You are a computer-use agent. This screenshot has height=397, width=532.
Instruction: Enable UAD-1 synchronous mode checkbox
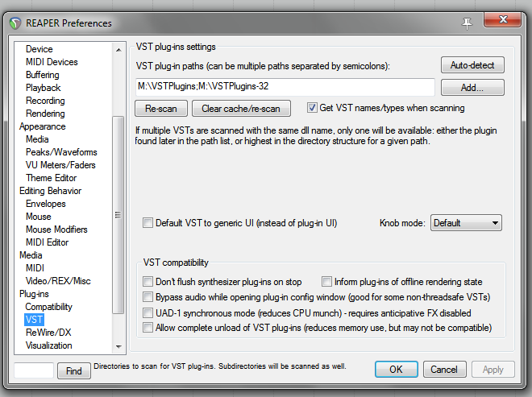(148, 312)
